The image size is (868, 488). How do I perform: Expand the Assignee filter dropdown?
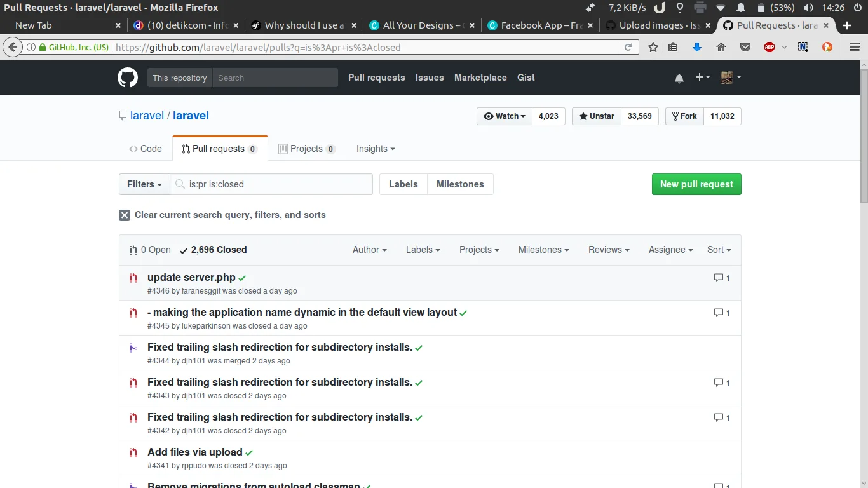[x=671, y=250]
